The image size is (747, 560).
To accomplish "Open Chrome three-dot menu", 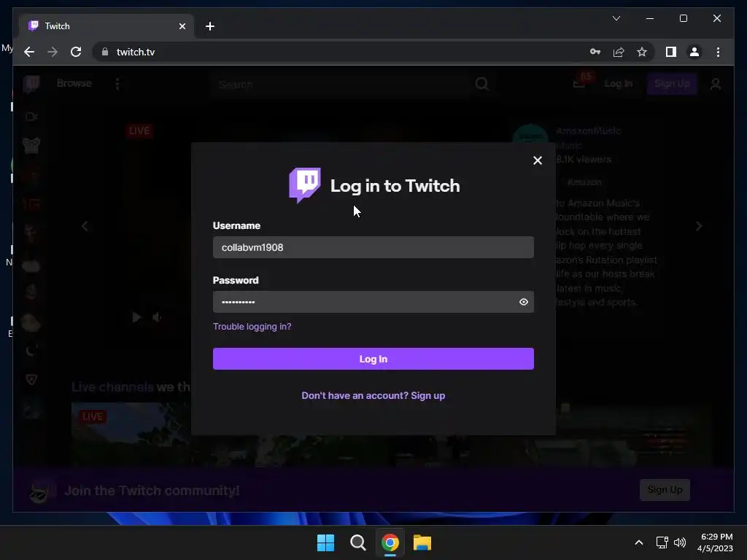I will tap(718, 52).
